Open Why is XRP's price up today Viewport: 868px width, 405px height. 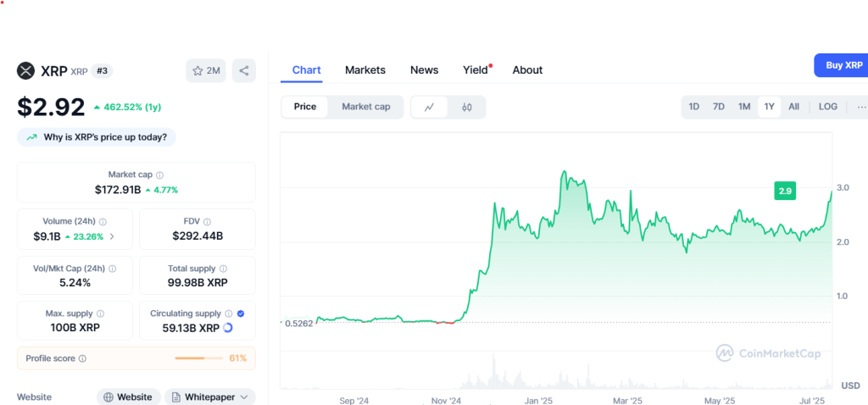[x=97, y=137]
